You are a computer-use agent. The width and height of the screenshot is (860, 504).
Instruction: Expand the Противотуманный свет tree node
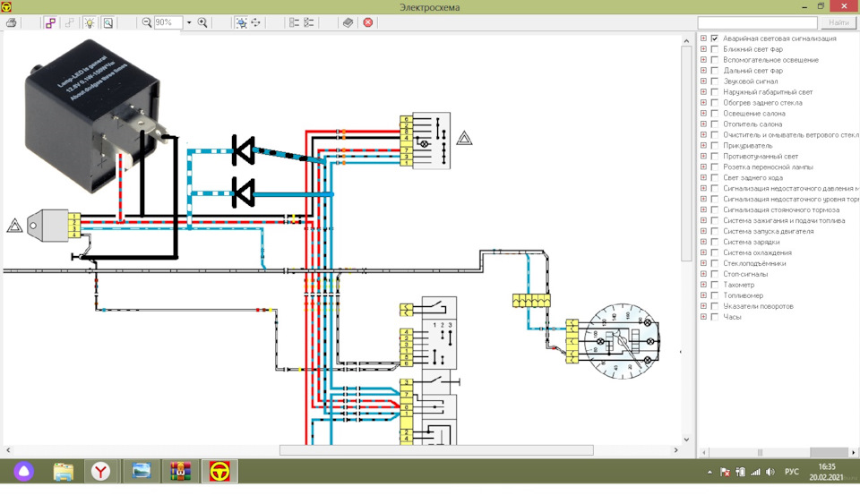[704, 156]
